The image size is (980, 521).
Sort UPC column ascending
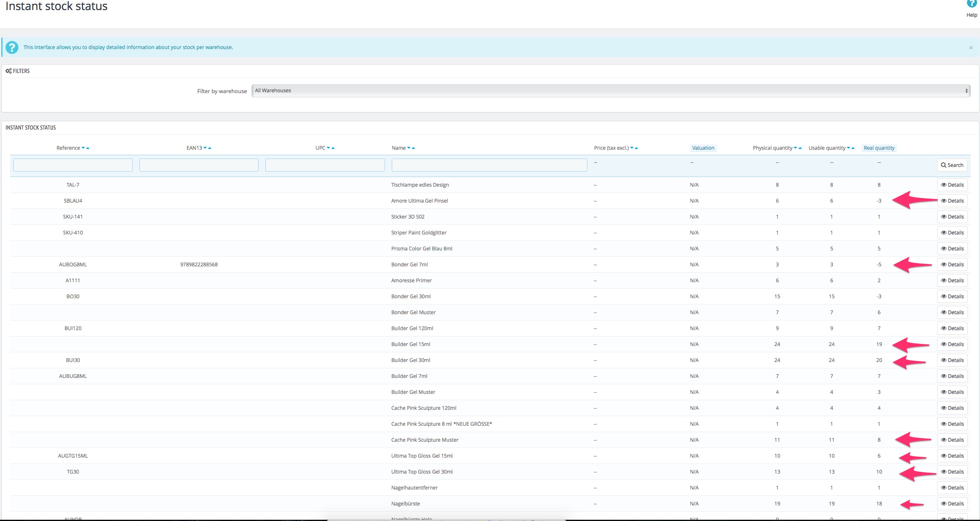tap(333, 148)
